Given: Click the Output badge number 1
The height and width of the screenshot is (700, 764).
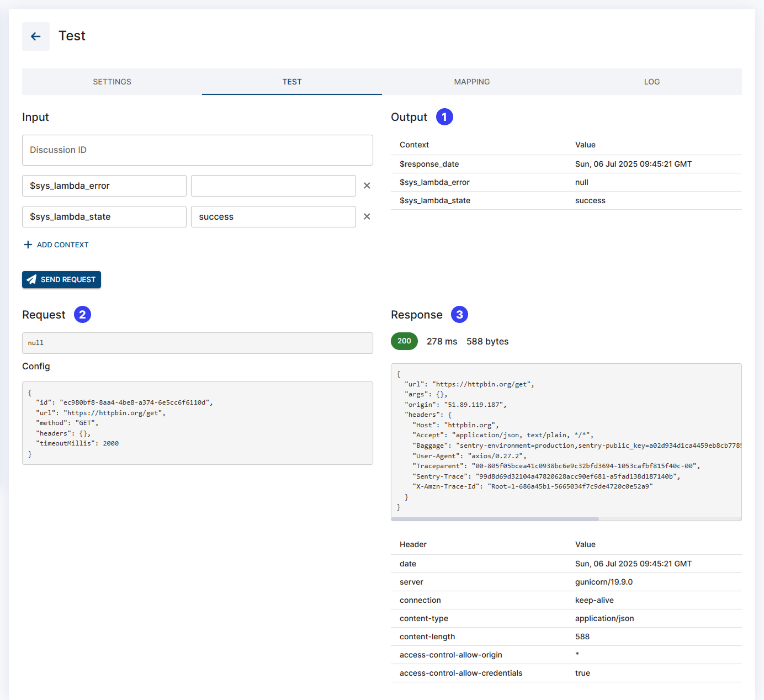Looking at the screenshot, I should point(444,117).
